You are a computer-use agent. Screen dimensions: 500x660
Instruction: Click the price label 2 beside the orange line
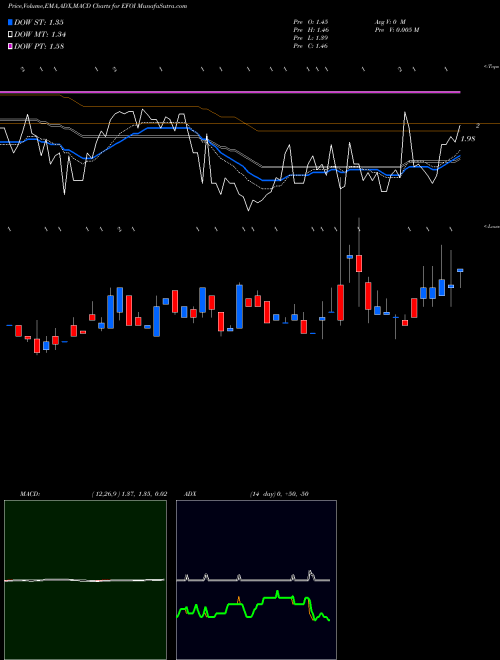[478, 126]
